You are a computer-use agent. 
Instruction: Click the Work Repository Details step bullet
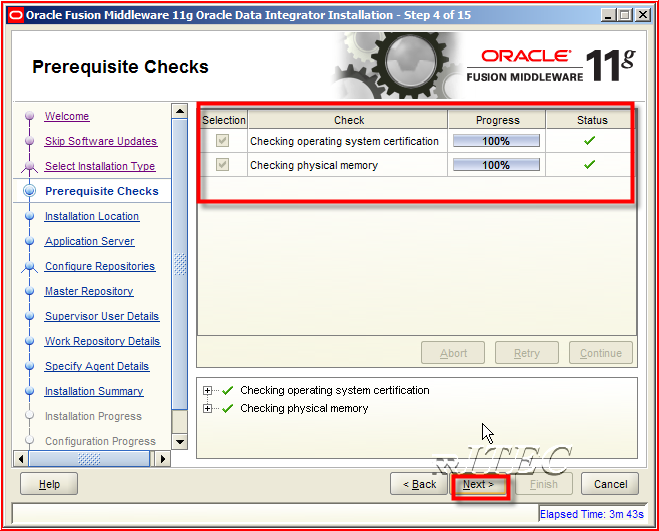[x=29, y=341]
